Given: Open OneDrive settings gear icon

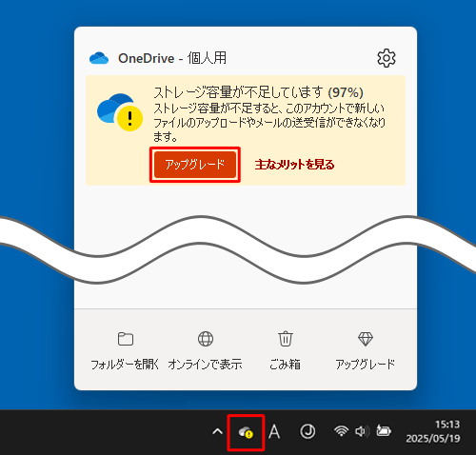Looking at the screenshot, I should pos(387,58).
